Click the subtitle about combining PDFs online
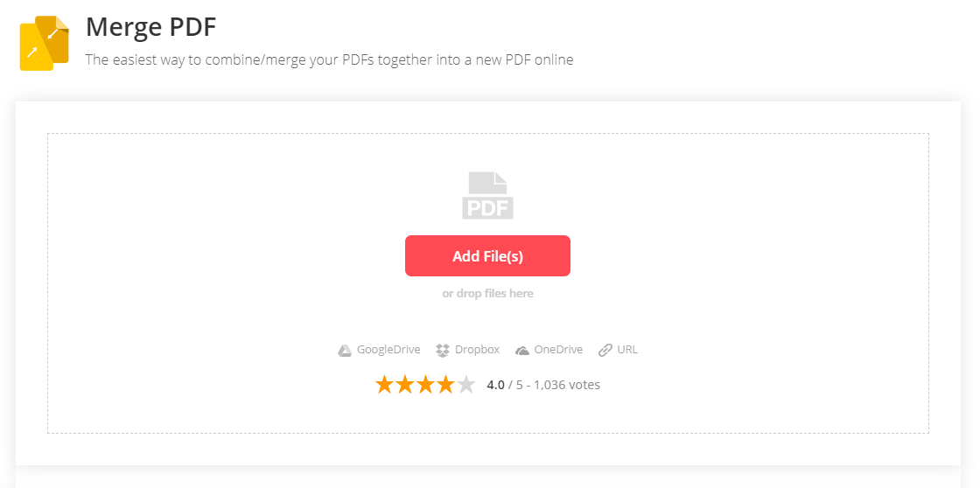The image size is (980, 488). [x=329, y=60]
